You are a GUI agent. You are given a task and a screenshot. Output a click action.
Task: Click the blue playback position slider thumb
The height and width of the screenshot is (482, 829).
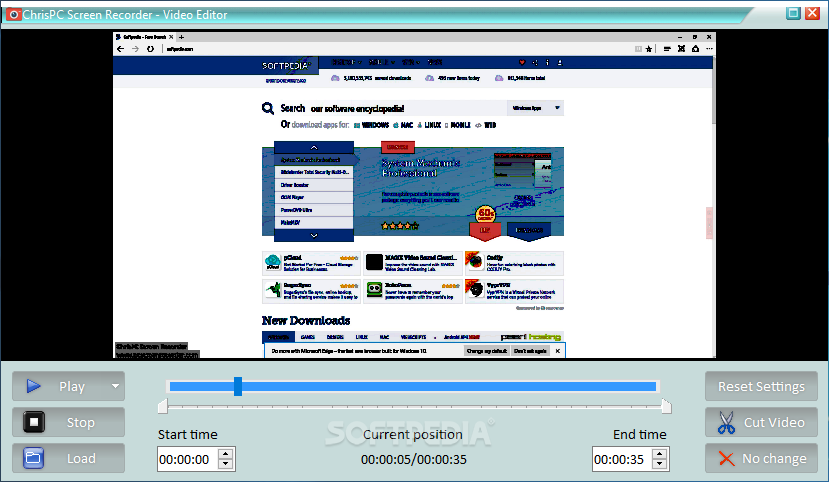pyautogui.click(x=238, y=386)
